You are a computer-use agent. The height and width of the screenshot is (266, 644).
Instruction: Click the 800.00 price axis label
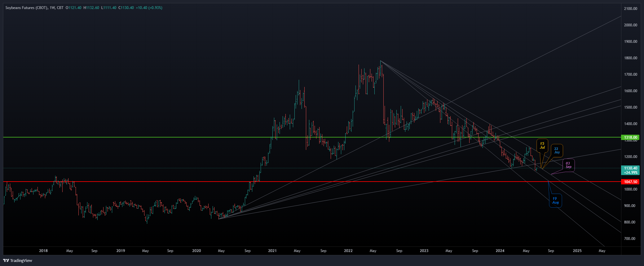tap(630, 222)
